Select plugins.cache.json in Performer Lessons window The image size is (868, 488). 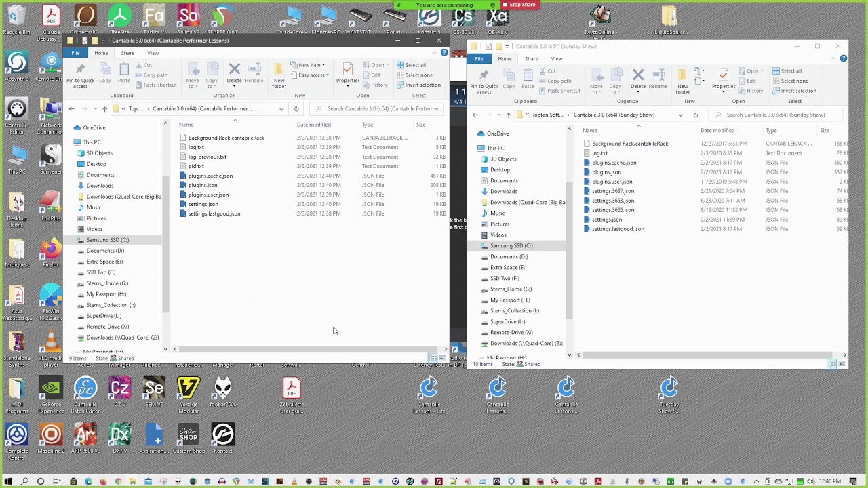[210, 176]
